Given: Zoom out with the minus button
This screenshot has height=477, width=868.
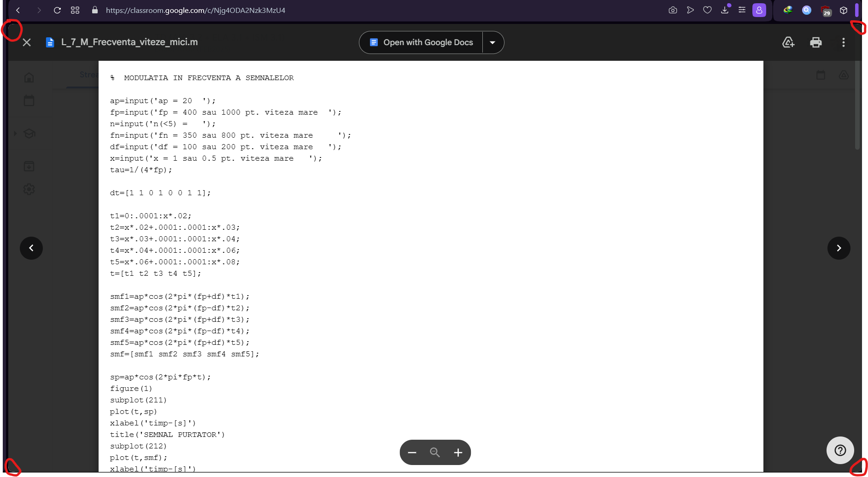Looking at the screenshot, I should point(412,453).
